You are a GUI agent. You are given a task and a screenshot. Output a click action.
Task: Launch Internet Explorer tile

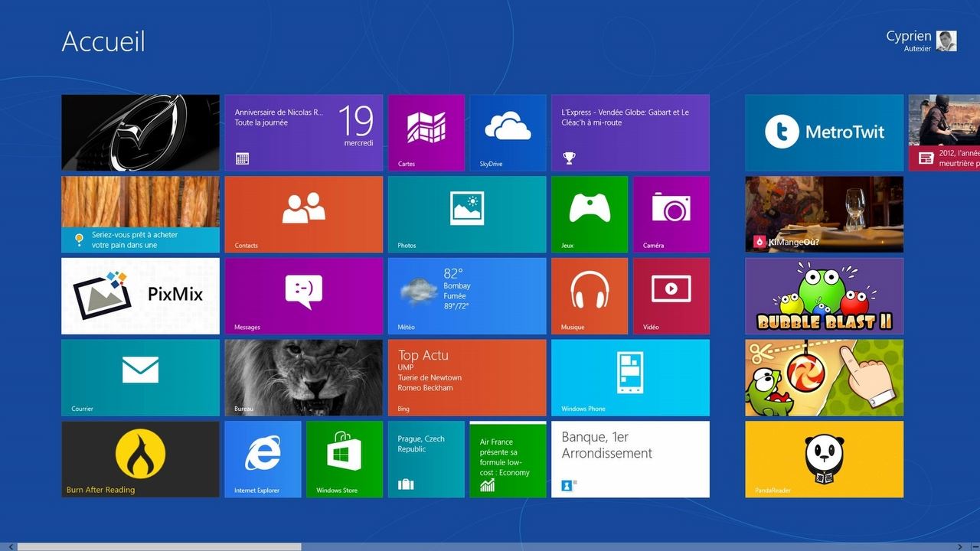tap(263, 459)
